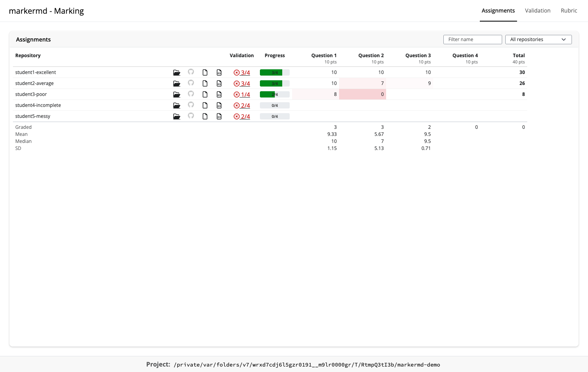Open code file icon for student2-average

pos(219,83)
